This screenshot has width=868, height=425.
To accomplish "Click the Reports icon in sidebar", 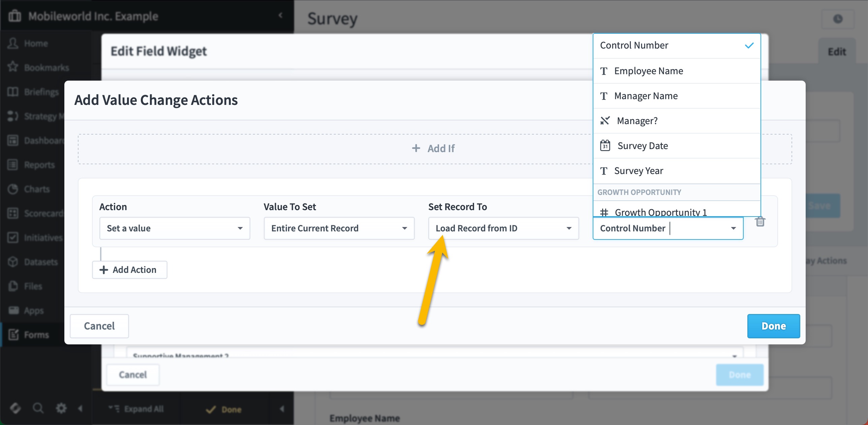I will [13, 165].
